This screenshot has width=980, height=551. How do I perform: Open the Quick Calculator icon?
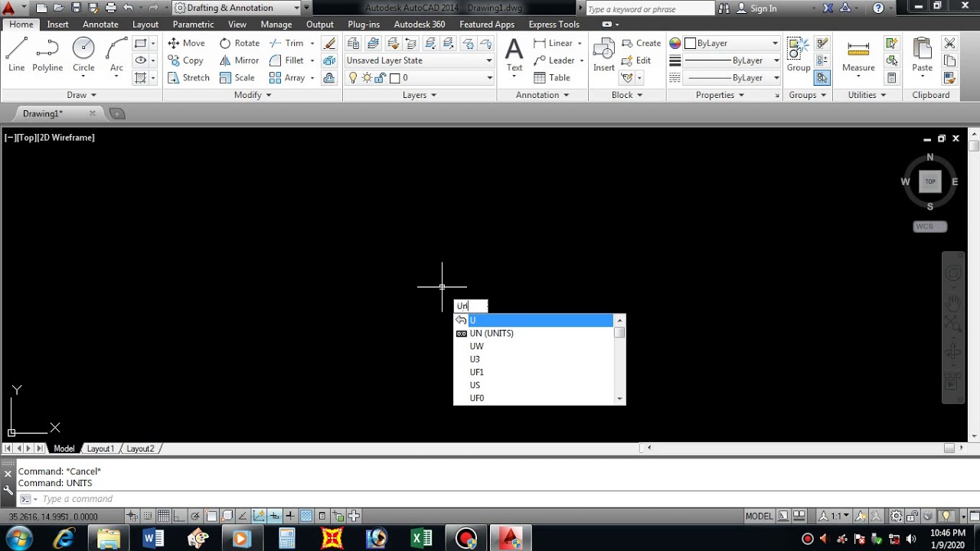[892, 77]
